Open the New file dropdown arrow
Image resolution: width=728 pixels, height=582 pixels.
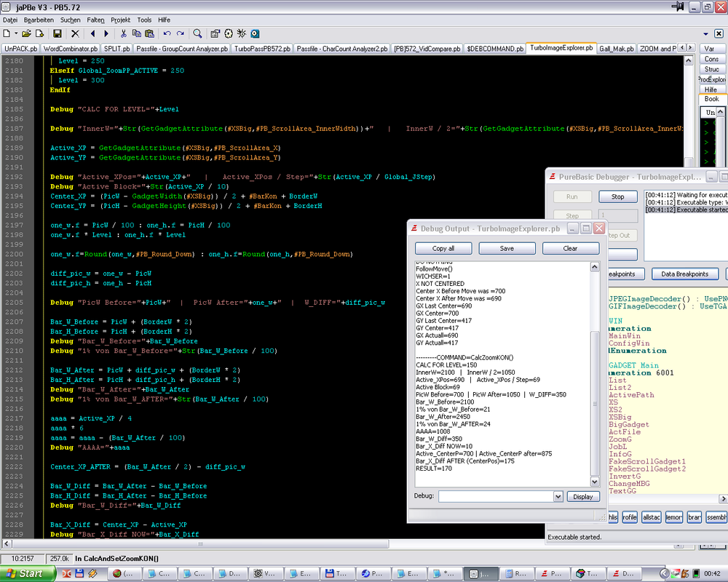[17, 33]
